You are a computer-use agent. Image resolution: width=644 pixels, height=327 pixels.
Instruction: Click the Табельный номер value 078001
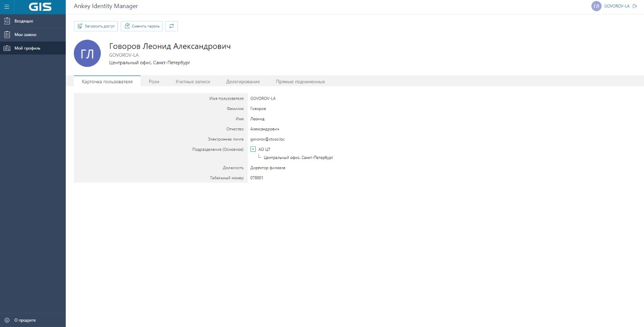click(x=257, y=178)
